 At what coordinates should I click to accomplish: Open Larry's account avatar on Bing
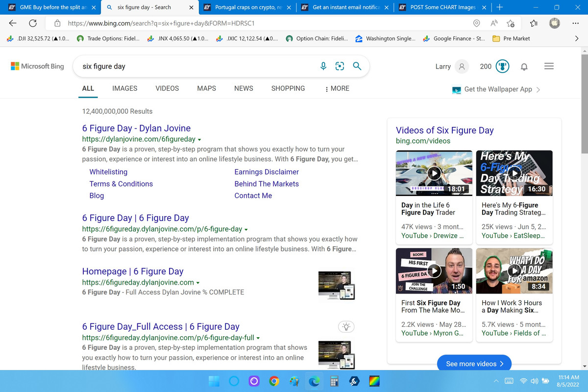[462, 66]
